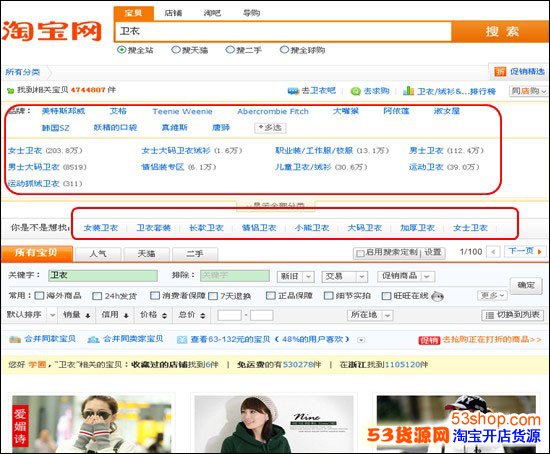Viewport: 550px width, 454px height.
Task: Open the 新旧 dropdown
Action: coord(295,276)
